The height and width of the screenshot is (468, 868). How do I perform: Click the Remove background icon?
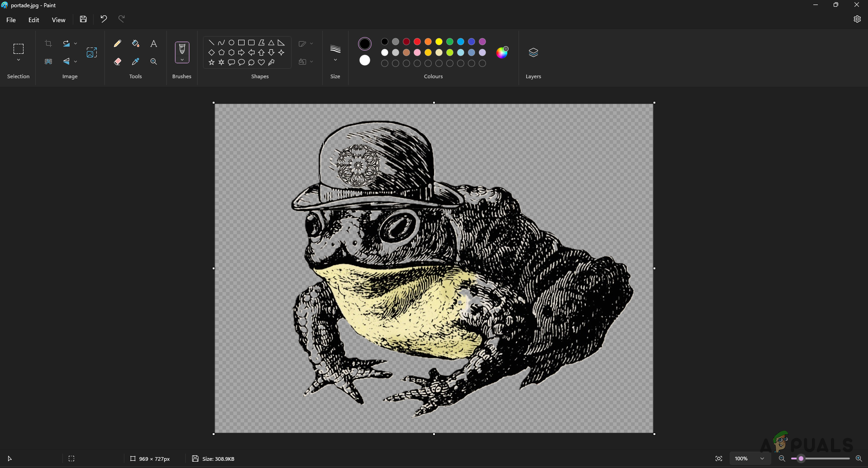(48, 61)
